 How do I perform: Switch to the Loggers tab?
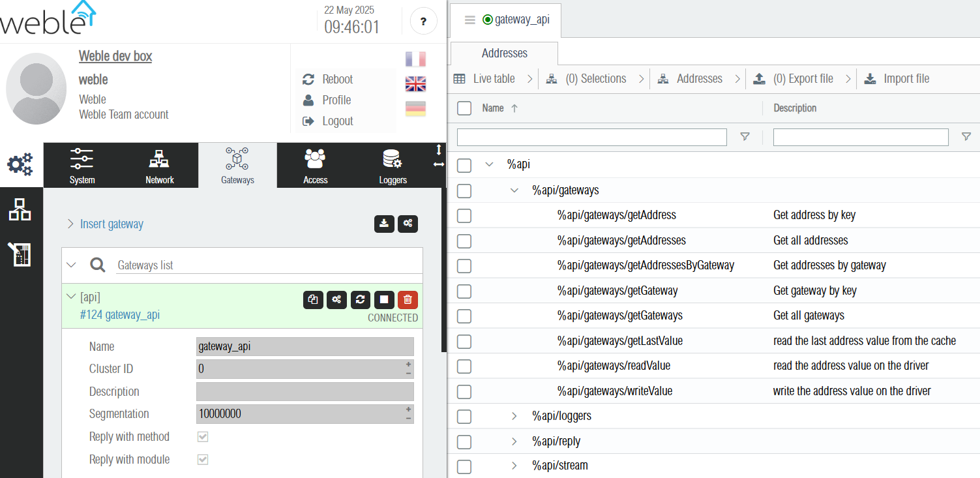pos(393,166)
